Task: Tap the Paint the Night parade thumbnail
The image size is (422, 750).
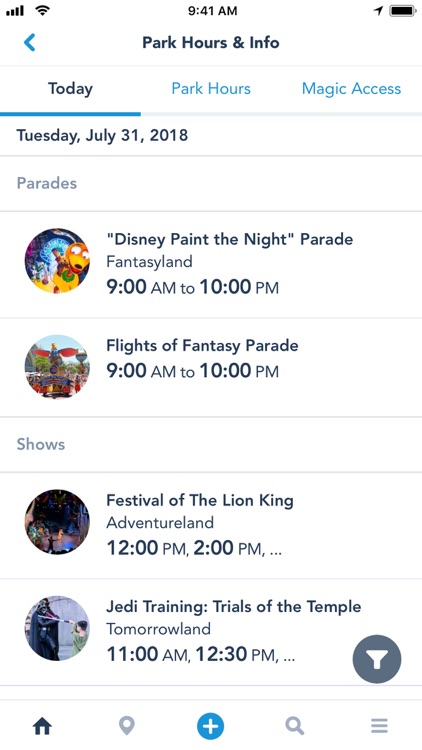Action: point(57,261)
